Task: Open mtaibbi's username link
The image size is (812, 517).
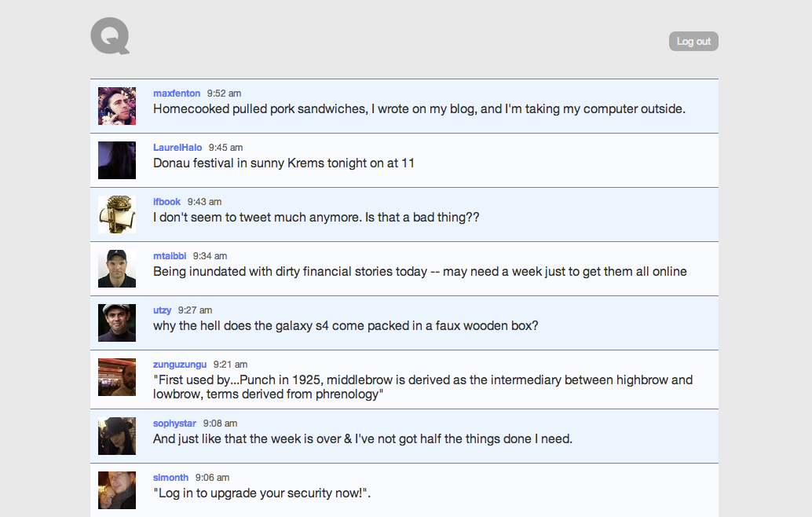Action: click(170, 256)
